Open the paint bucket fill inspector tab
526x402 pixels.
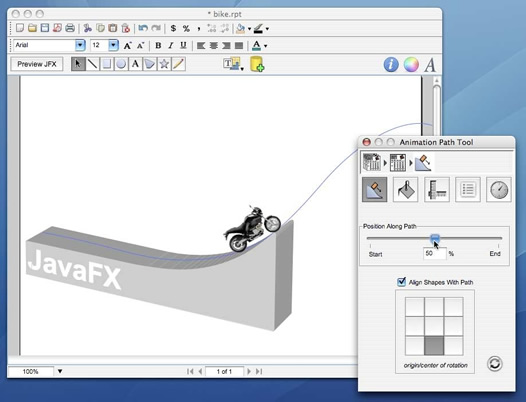406,190
